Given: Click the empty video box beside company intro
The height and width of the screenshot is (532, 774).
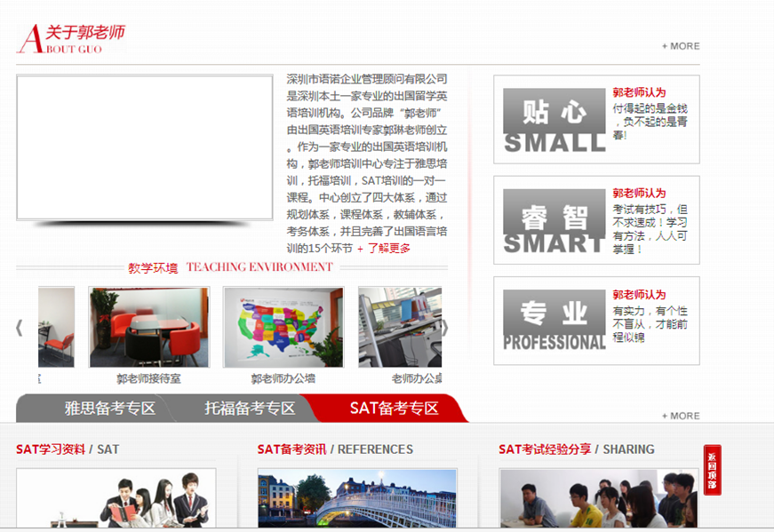Looking at the screenshot, I should [x=144, y=147].
